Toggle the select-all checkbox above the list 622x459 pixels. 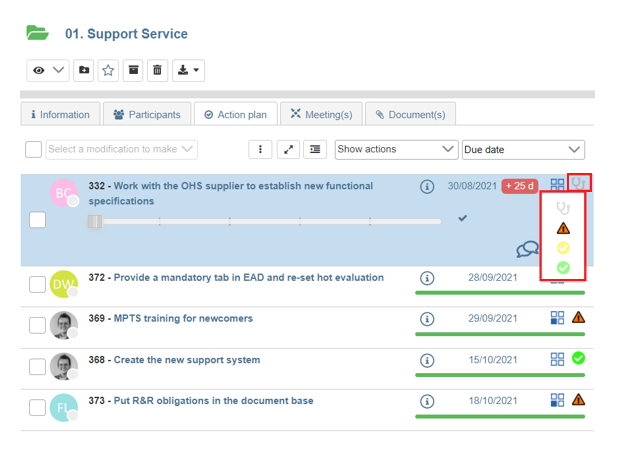coord(33,149)
